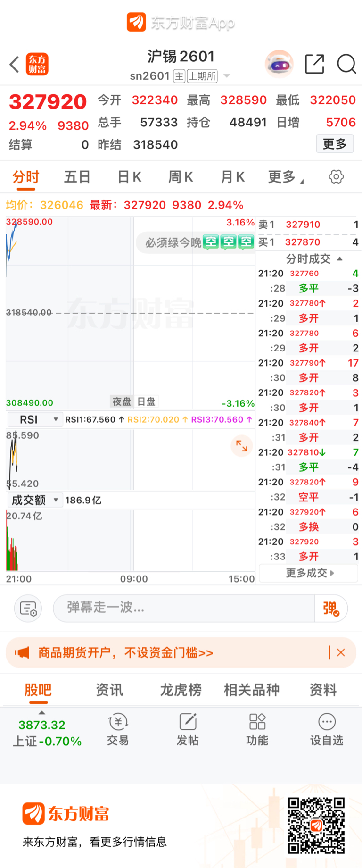Tap the 空平 trade detail row
The height and width of the screenshot is (868, 362).
[x=308, y=497]
